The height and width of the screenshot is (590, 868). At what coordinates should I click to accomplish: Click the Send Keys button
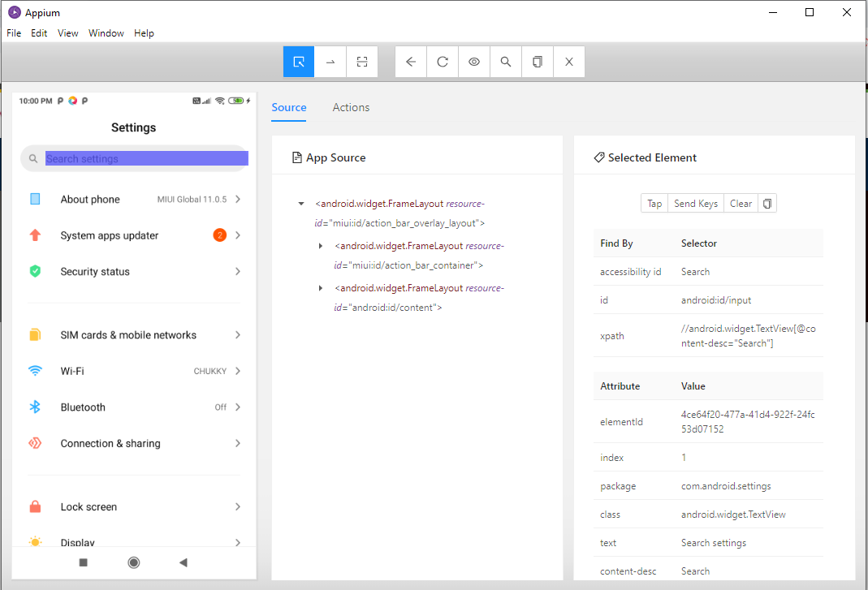click(696, 204)
